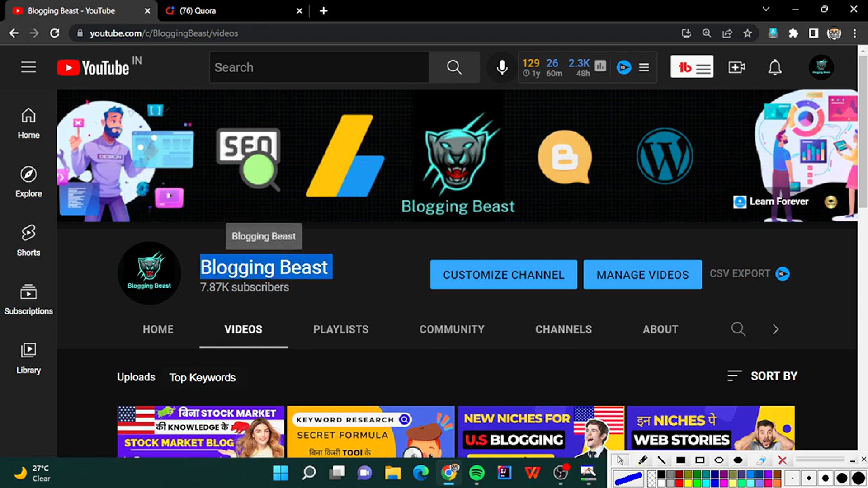This screenshot has width=868, height=488.
Task: Open Library in the sidebar
Action: pos(28,358)
